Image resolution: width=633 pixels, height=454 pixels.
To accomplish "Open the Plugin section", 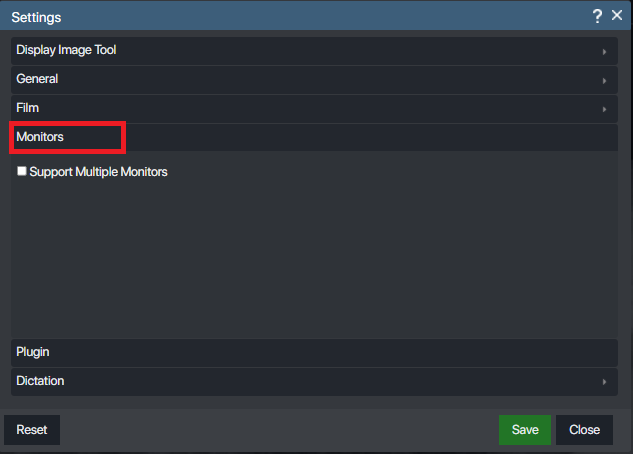I will (33, 352).
